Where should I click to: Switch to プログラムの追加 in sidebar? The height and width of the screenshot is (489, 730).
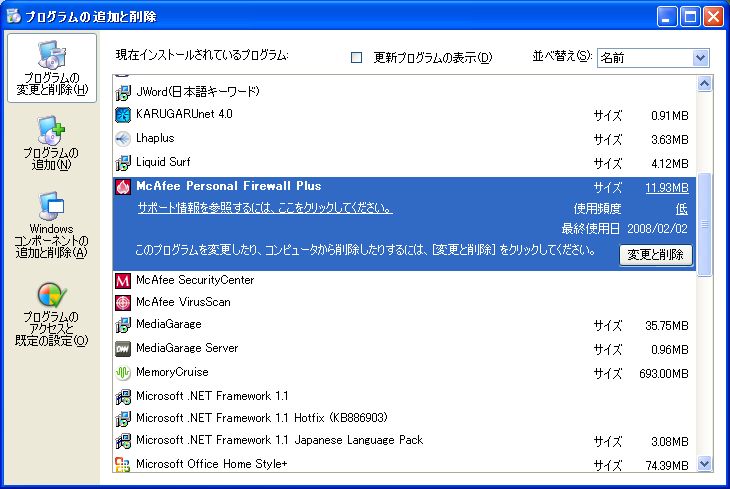[x=51, y=142]
